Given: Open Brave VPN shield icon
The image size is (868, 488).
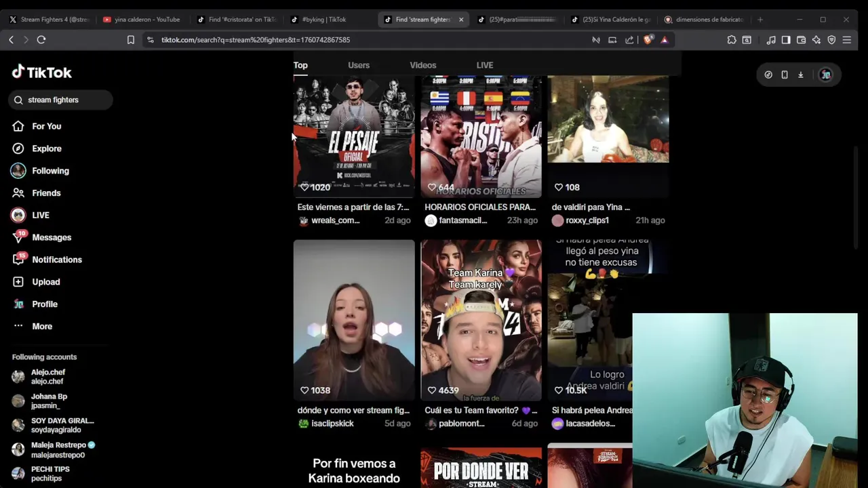Looking at the screenshot, I should coord(831,40).
